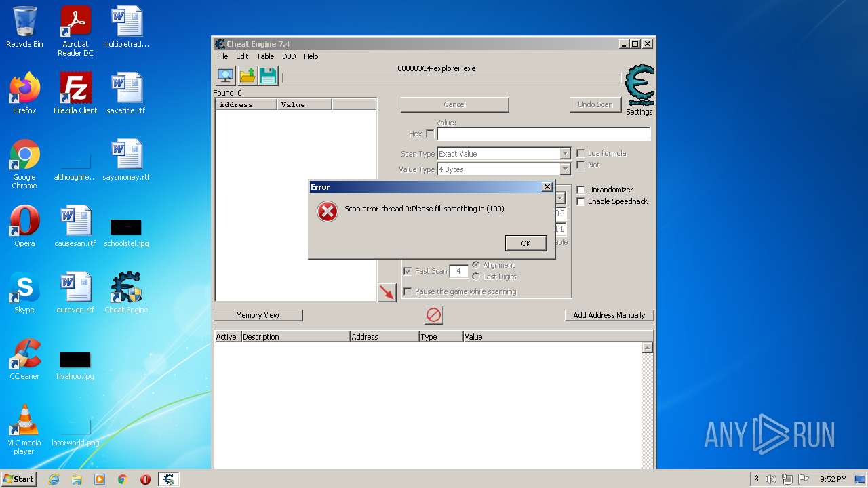Clear the address list red circle icon

tap(433, 314)
